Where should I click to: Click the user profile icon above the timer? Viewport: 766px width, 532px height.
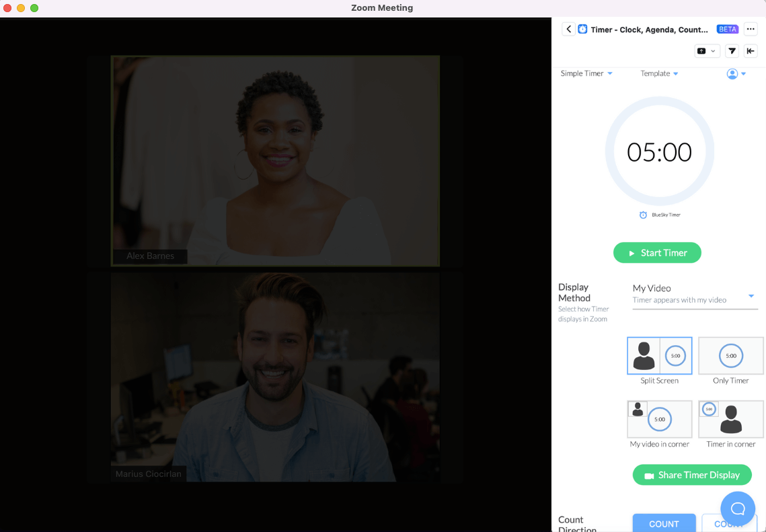pos(732,73)
